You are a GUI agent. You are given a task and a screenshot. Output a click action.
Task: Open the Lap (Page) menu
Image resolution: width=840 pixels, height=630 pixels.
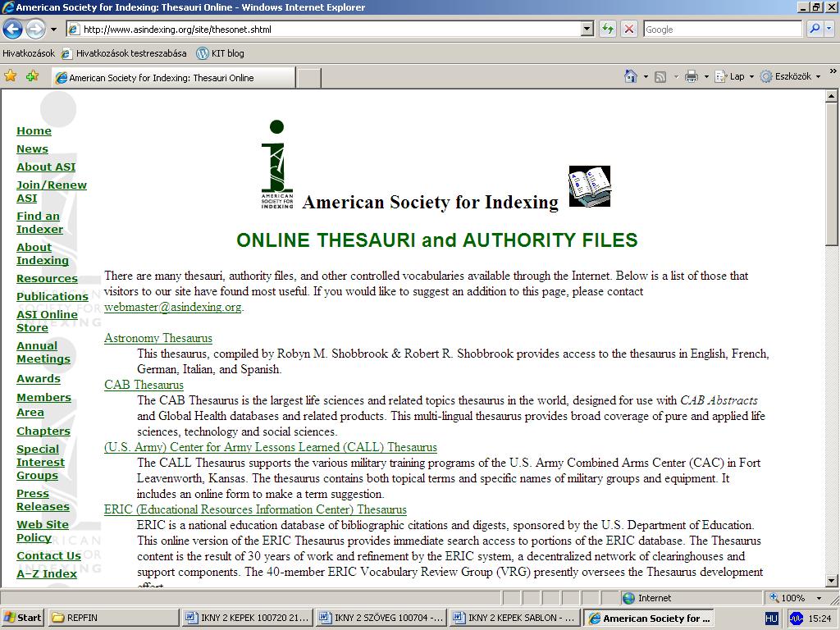tap(734, 76)
